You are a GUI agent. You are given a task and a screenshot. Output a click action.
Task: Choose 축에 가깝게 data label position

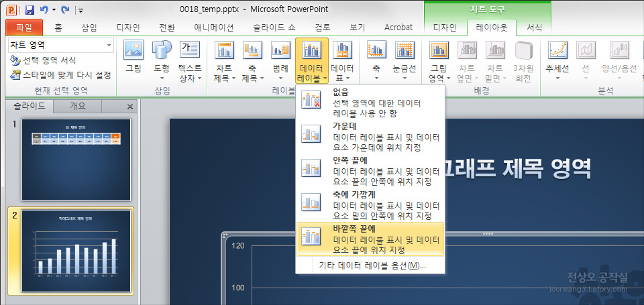370,204
